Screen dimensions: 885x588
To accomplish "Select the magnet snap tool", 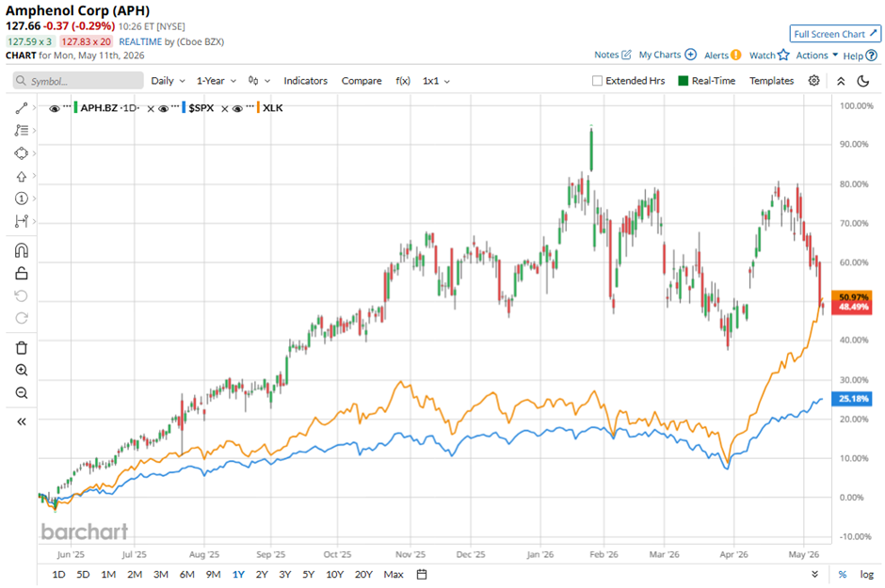I will click(22, 251).
